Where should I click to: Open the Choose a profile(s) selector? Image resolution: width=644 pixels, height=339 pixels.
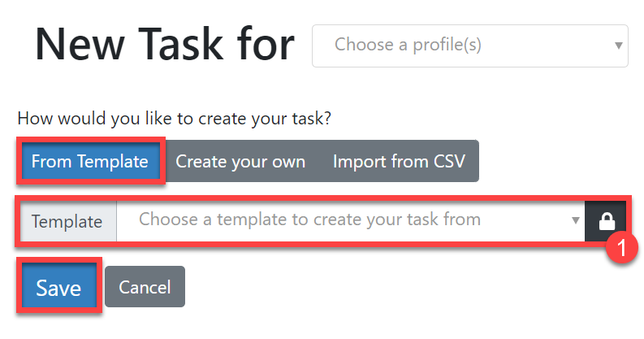pos(469,46)
